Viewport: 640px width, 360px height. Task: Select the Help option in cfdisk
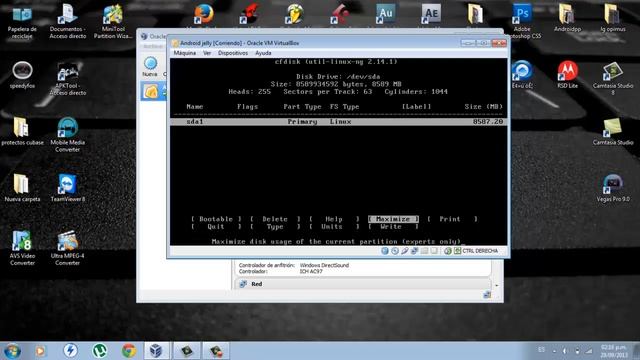coord(334,219)
